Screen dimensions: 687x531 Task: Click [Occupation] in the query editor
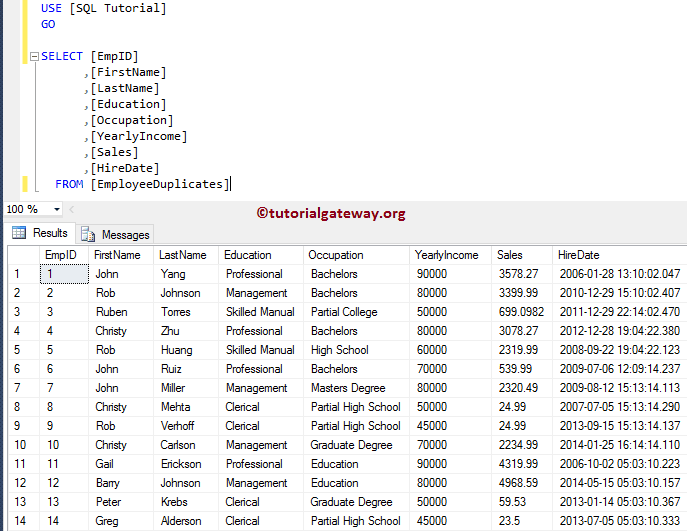pyautogui.click(x=132, y=120)
